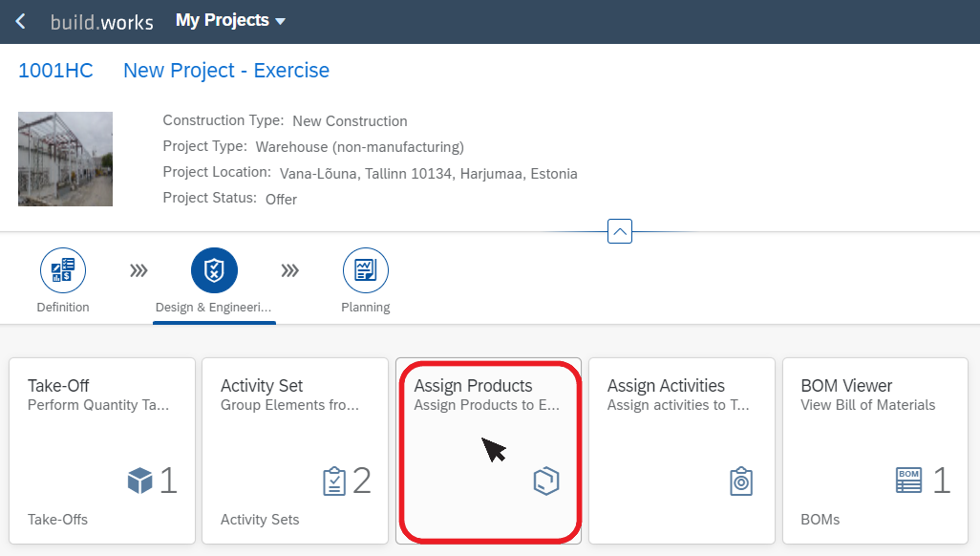Image resolution: width=980 pixels, height=556 pixels.
Task: Open the 1001HC project link
Action: tap(55, 71)
